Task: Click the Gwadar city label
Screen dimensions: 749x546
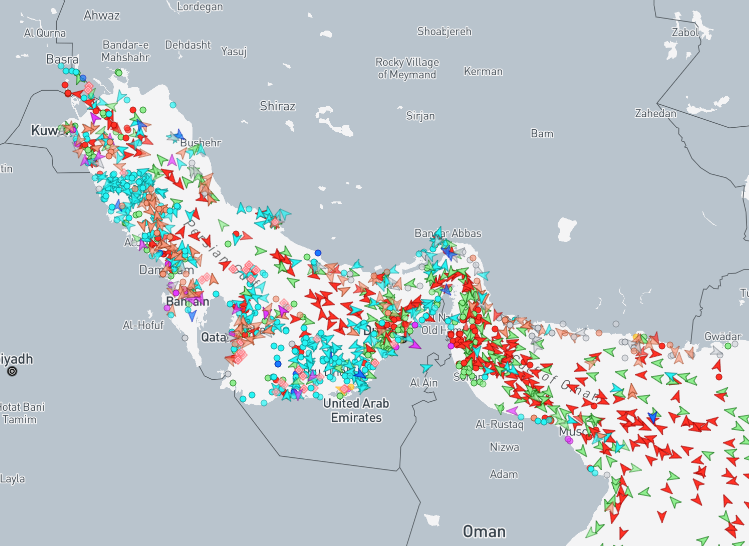Action: [x=723, y=336]
